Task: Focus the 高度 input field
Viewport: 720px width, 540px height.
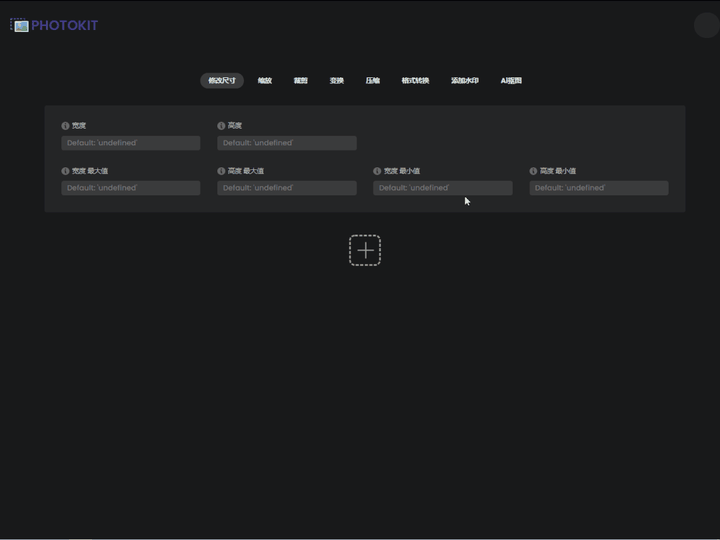Action: [x=287, y=143]
